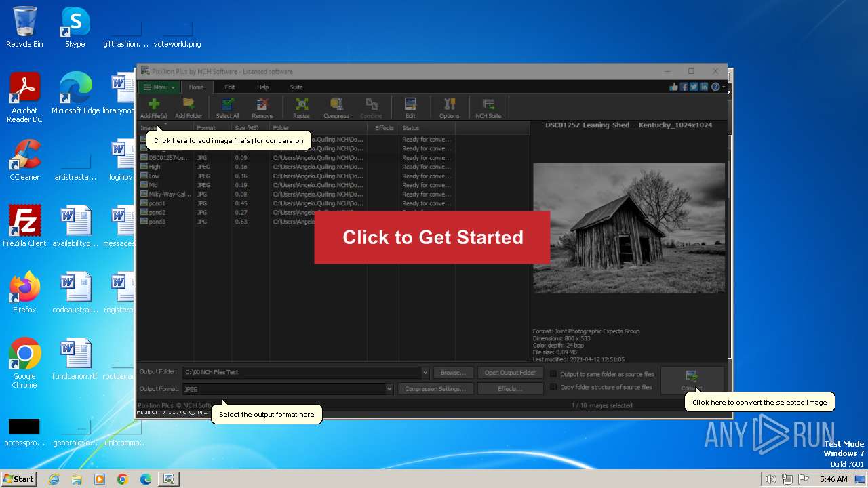Open CCleaner desktop shortcut
The width and height of the screenshot is (868, 488).
click(24, 161)
